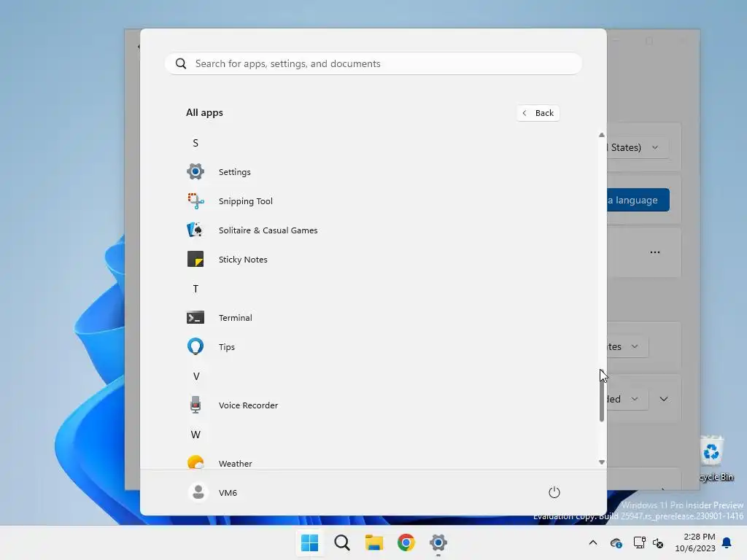Screen dimensions: 747x560
Task: Open File Explorer from the taskbar
Action: click(x=374, y=542)
